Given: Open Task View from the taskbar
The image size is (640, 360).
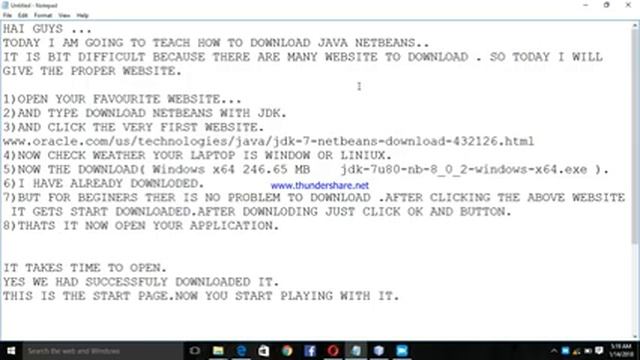Looking at the screenshot, I should coord(195,351).
